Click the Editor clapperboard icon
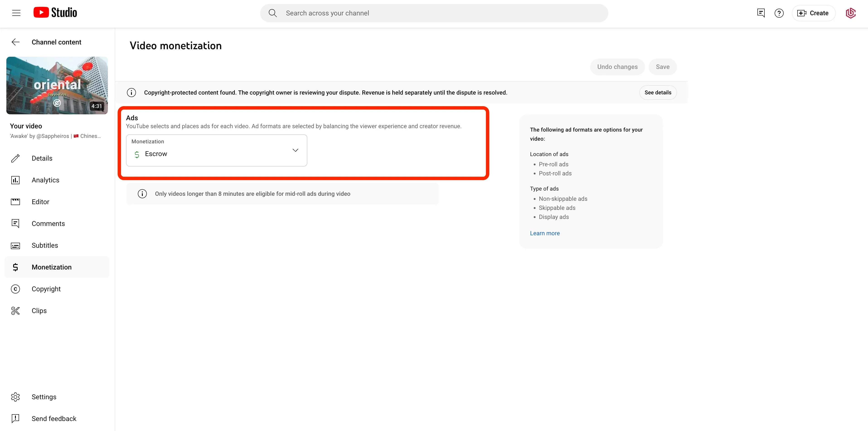 [x=15, y=202]
